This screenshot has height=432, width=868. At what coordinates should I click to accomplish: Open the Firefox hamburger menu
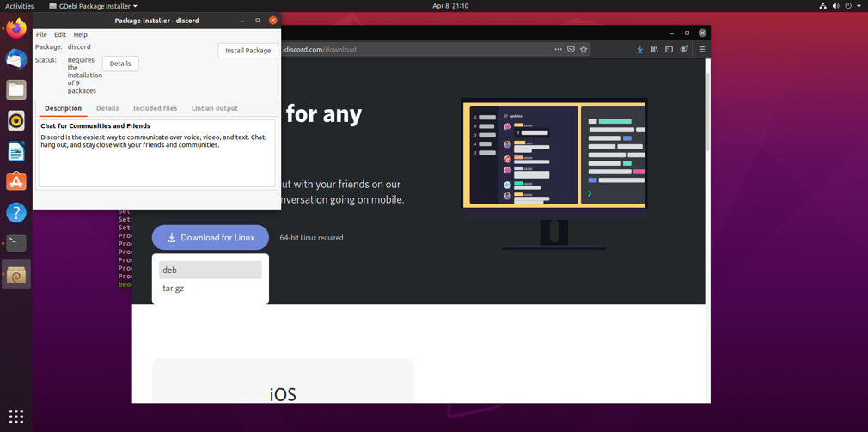(701, 50)
